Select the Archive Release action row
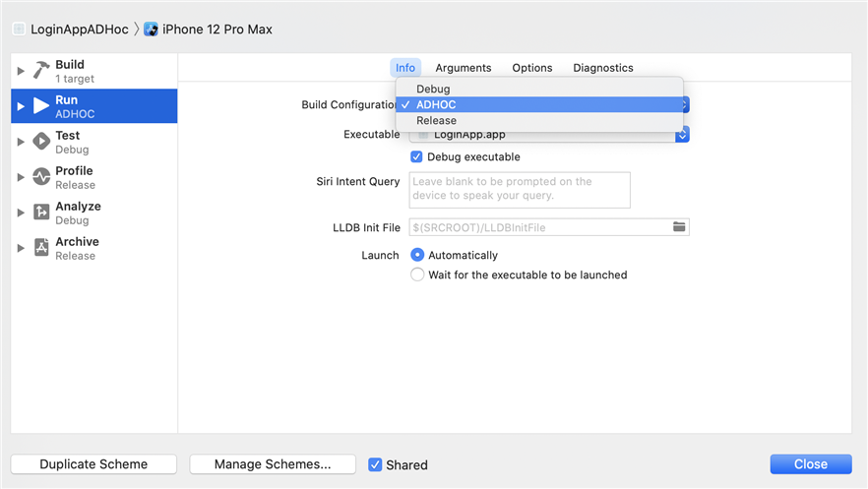 tap(94, 248)
